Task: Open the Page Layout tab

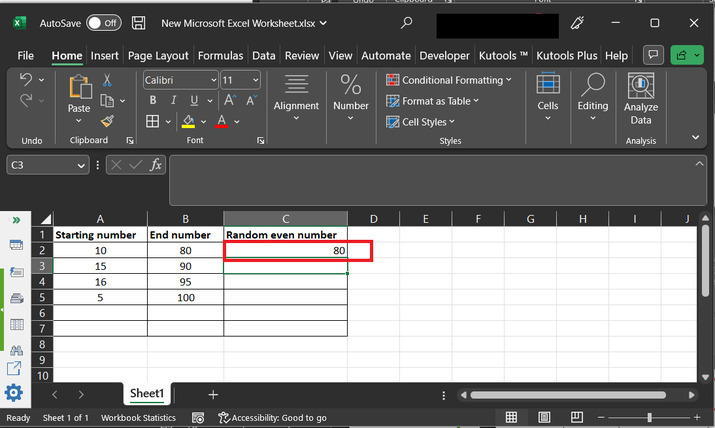Action: pos(158,56)
